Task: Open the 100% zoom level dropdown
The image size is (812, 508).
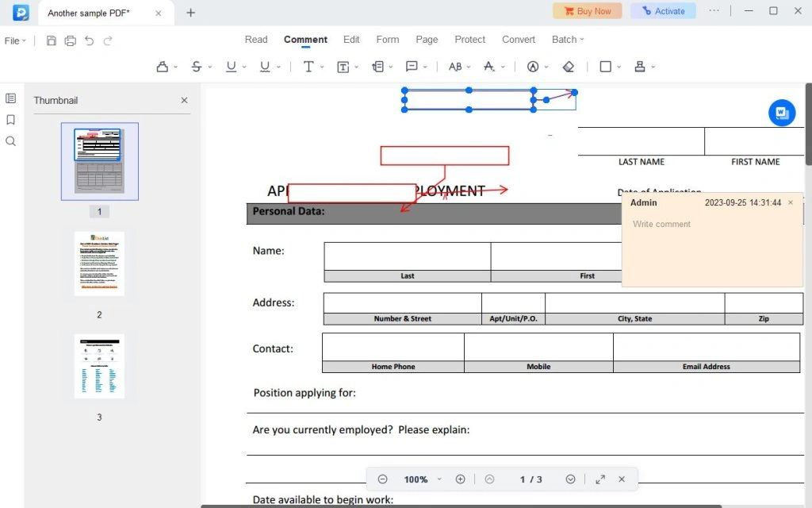Action: coord(439,479)
